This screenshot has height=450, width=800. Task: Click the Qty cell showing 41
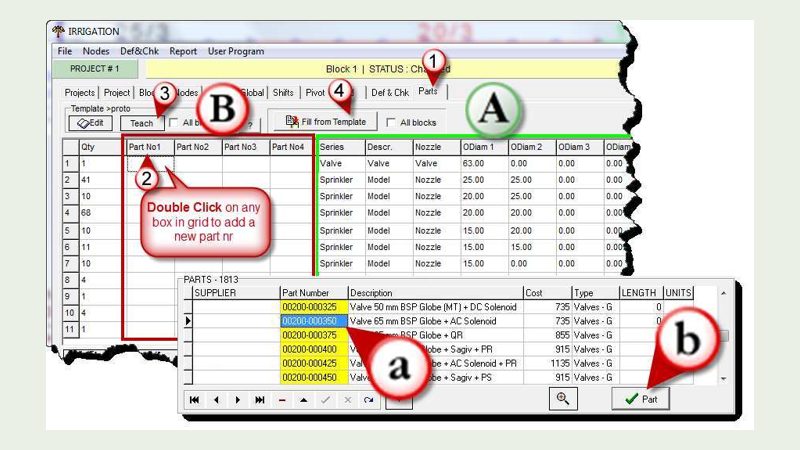[102, 180]
